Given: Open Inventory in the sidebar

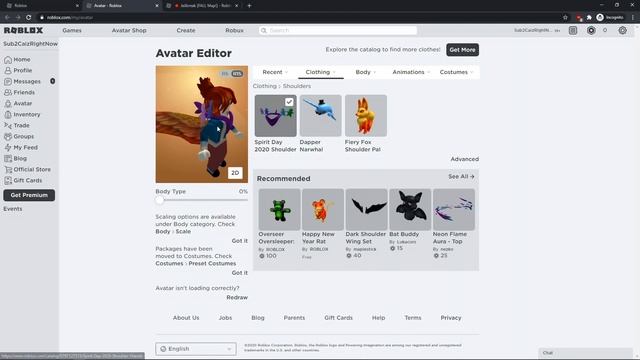Looking at the screenshot, I should [x=22, y=115].
